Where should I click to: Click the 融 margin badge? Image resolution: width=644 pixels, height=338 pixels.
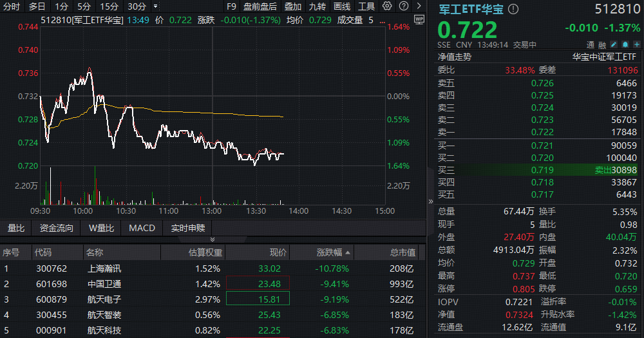click(603, 45)
